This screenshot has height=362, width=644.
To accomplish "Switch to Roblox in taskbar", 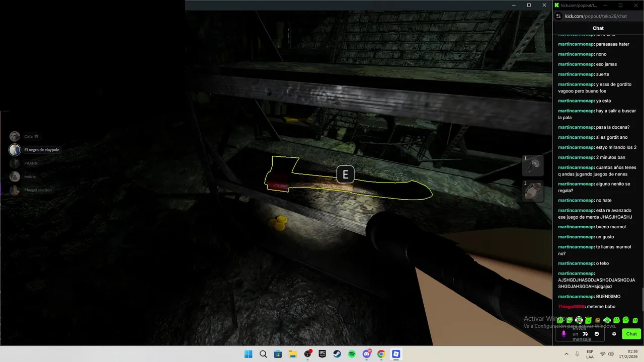I will (396, 354).
